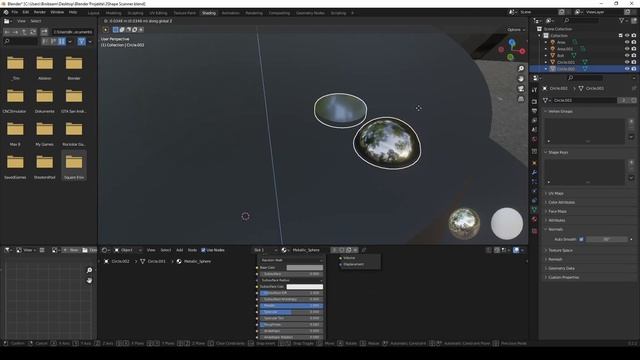Hide the Ball object in outliner

coord(627,56)
